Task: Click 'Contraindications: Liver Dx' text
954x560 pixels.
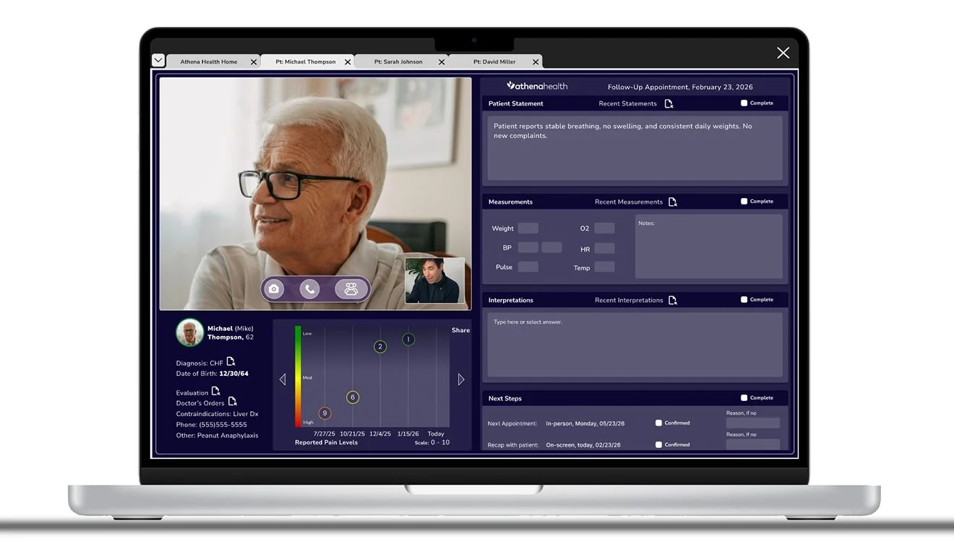Action: tap(217, 414)
